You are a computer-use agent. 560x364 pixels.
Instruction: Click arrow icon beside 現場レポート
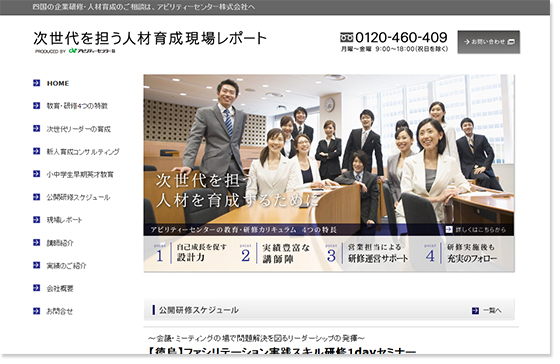[x=36, y=219]
